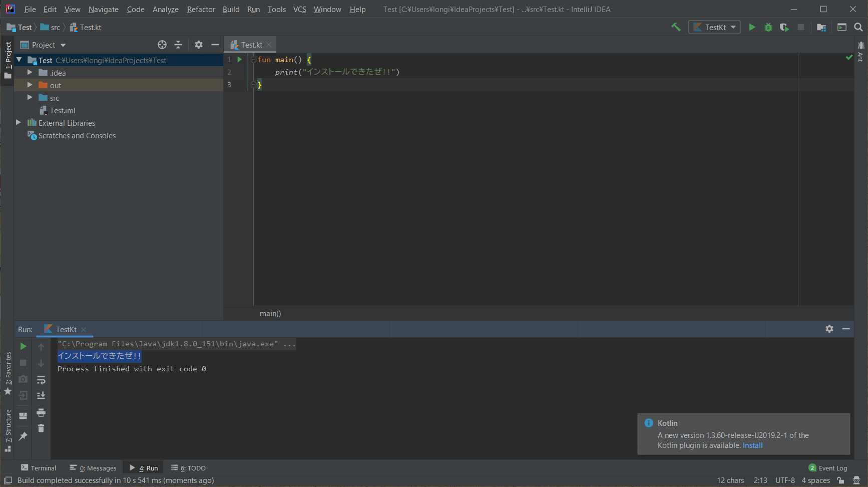868x487 pixels.
Task: Open the 6: TODO tool window
Action: [x=188, y=468]
